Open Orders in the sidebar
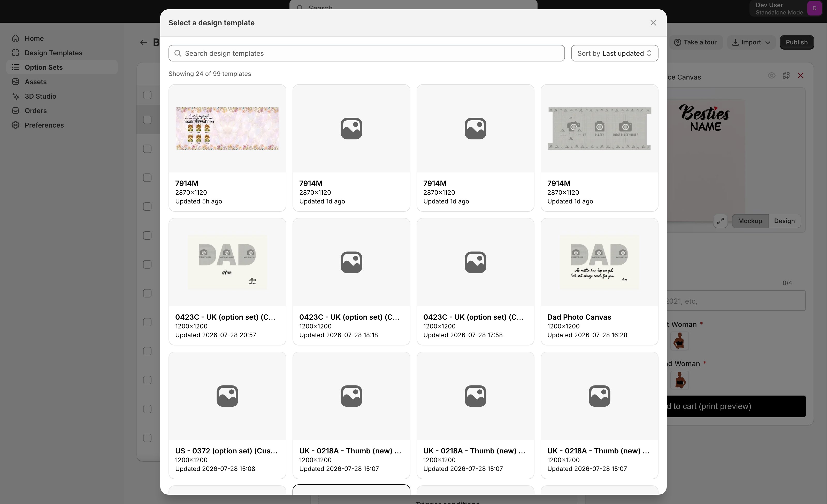Image resolution: width=827 pixels, height=504 pixels. coord(62,110)
